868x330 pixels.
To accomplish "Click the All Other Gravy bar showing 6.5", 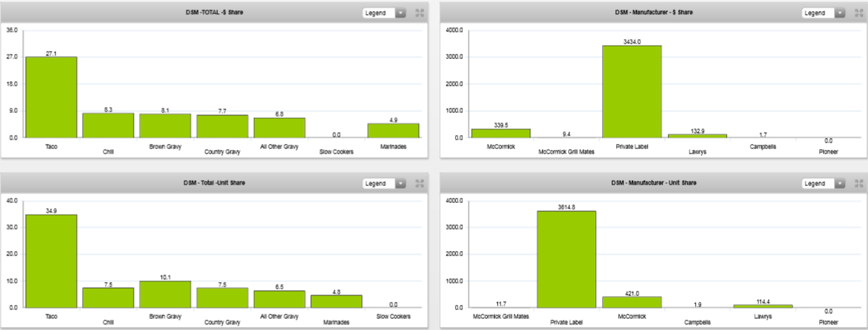I will (x=279, y=299).
